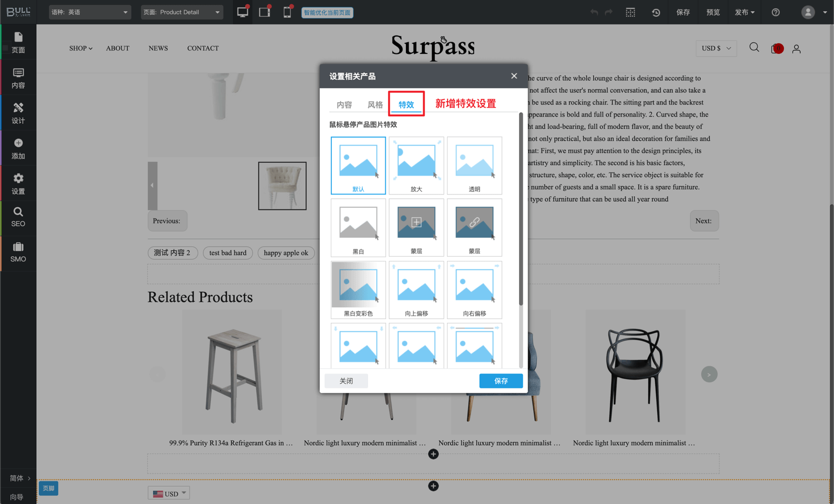The width and height of the screenshot is (834, 504).
Task: Open the 页面 Product Detail dropdown
Action: pos(181,12)
